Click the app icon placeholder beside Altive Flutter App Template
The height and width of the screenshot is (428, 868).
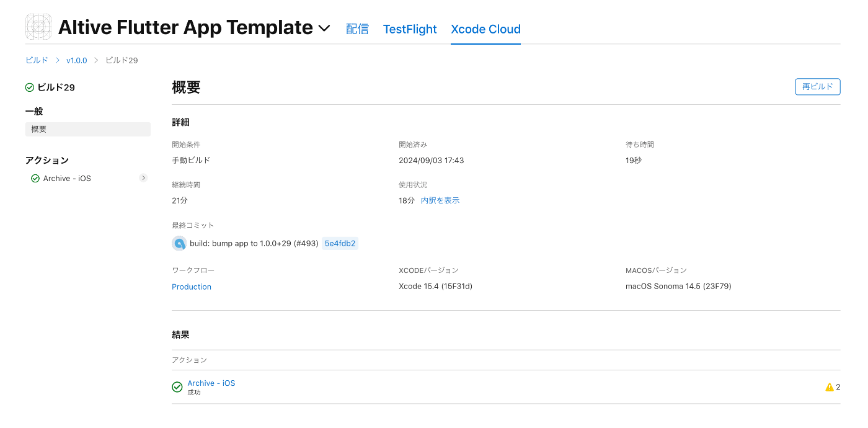tap(38, 27)
